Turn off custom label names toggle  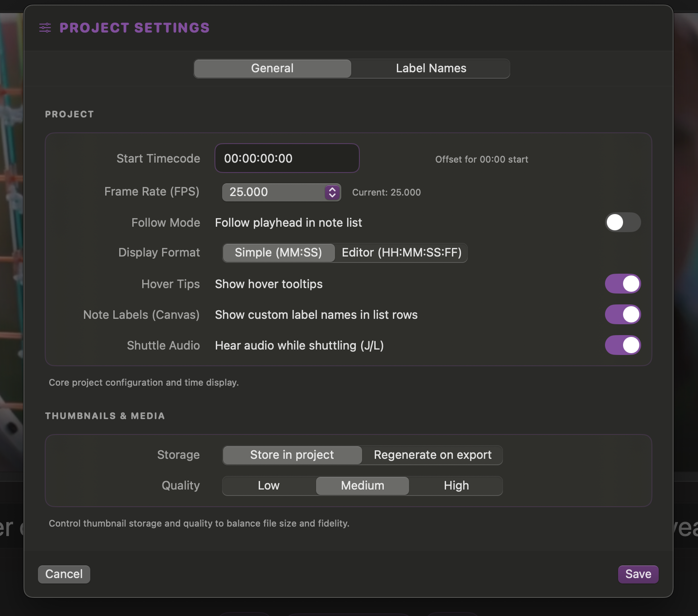622,315
